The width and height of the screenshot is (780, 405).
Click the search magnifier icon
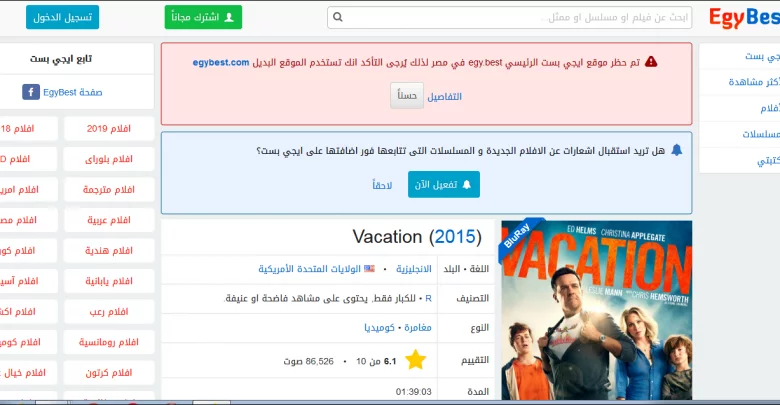pyautogui.click(x=338, y=17)
